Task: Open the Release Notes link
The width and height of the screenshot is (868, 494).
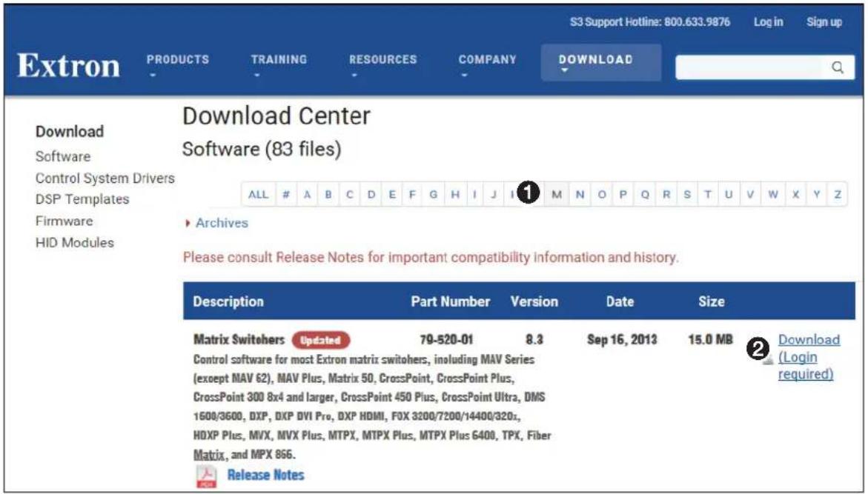Action: [x=265, y=475]
